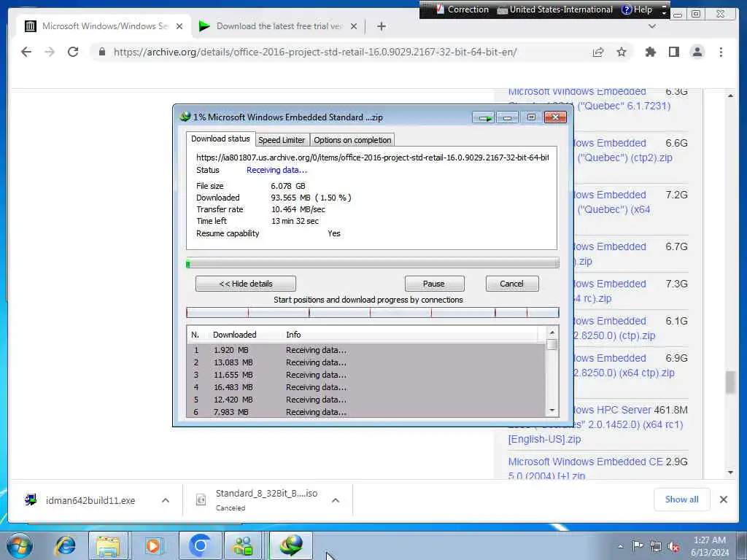
Task: Expand Standard_8_32Bit iso download options chevron
Action: point(336,500)
